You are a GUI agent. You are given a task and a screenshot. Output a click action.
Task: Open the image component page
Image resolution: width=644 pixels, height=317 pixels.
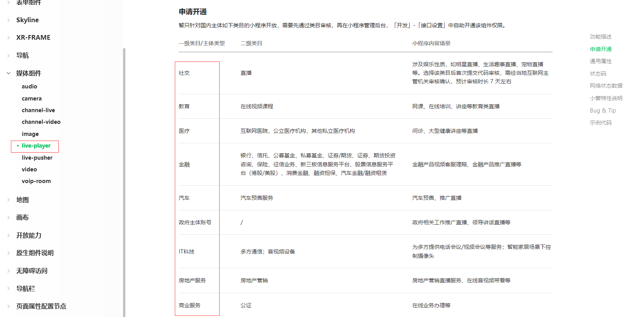(x=30, y=134)
